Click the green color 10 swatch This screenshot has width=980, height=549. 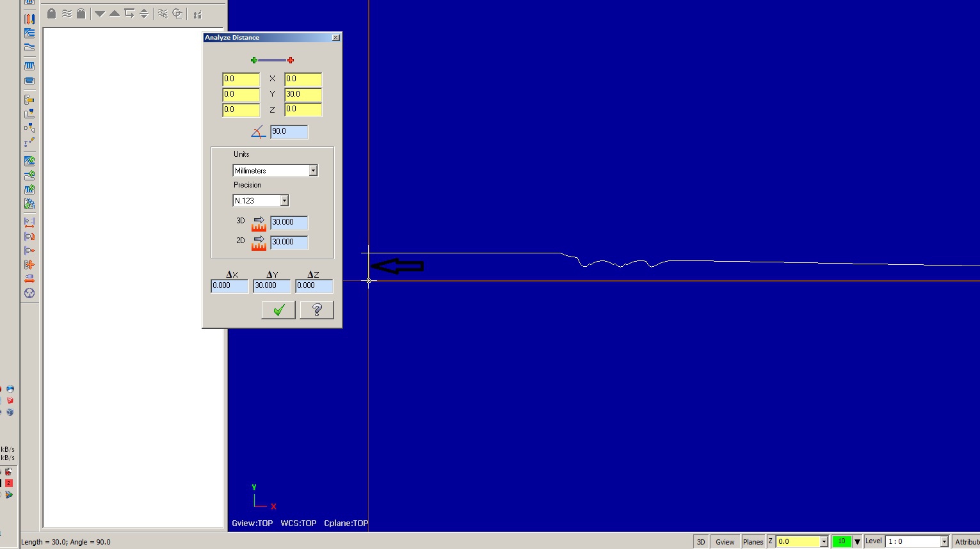(842, 542)
